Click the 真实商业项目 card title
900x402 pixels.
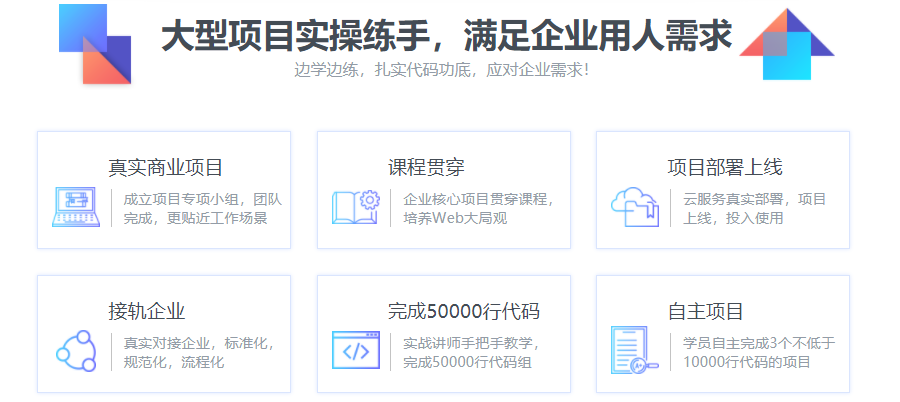[165, 168]
